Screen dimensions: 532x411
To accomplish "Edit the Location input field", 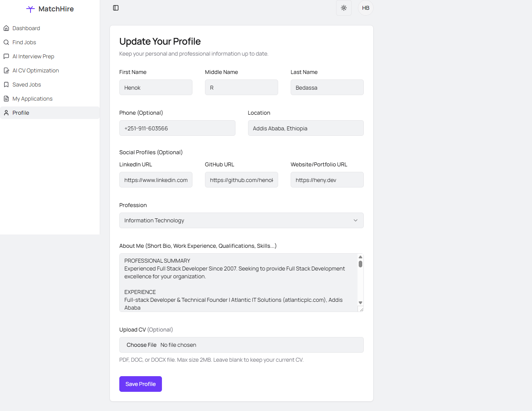I will pos(306,128).
